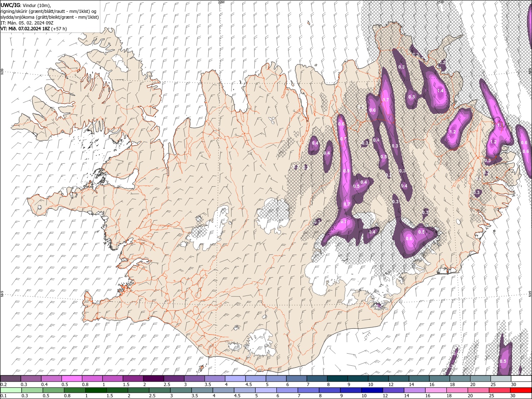Click the 'rigning/skúrir' legend description line

49,11
